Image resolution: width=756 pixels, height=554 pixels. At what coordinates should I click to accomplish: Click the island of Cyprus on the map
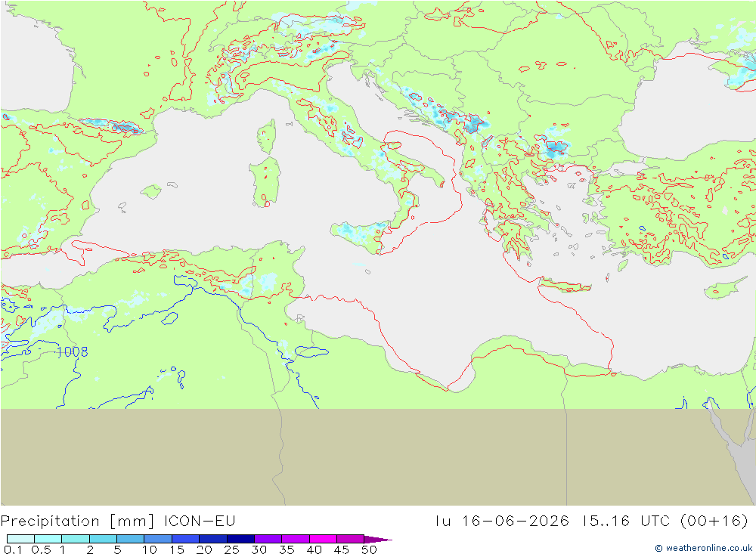[723, 288]
